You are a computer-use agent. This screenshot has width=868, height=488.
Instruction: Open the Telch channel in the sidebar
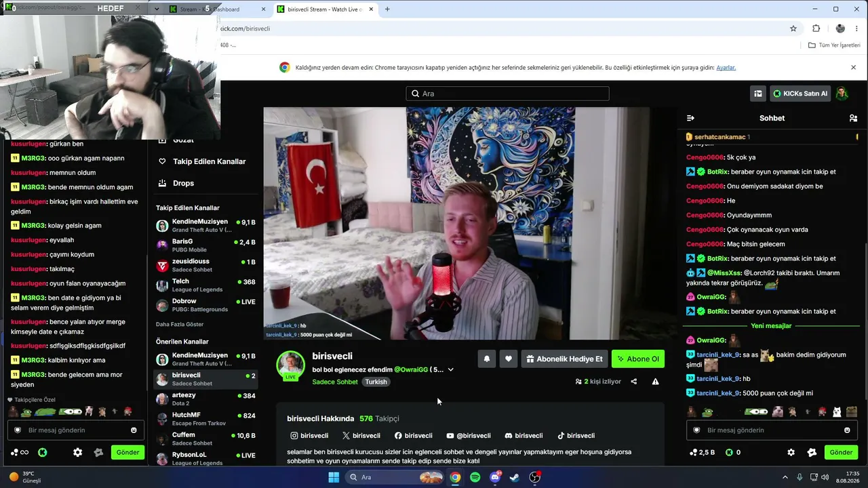tap(205, 285)
